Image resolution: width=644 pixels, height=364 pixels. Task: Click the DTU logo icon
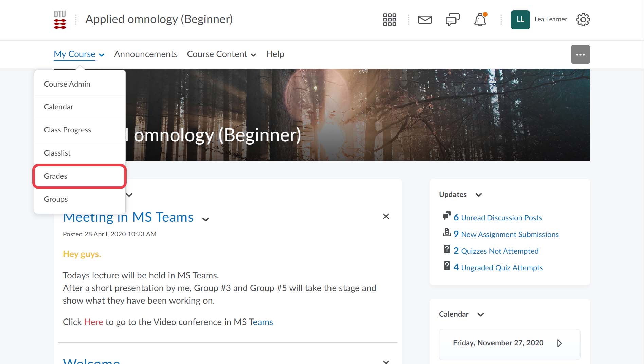[x=60, y=19]
